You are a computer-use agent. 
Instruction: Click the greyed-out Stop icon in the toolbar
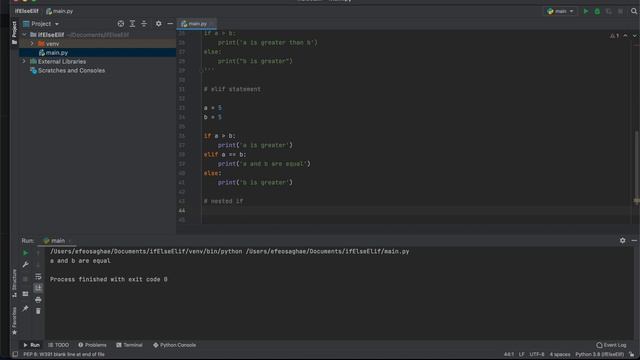[x=620, y=11]
